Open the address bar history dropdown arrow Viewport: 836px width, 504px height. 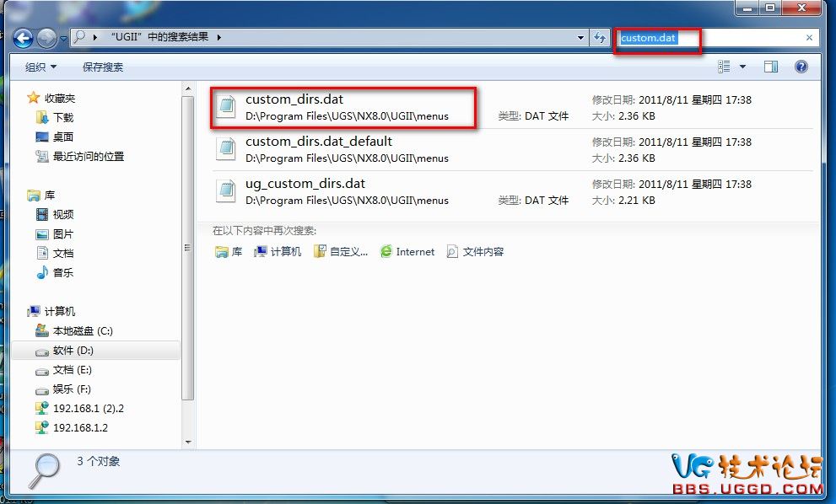[580, 38]
